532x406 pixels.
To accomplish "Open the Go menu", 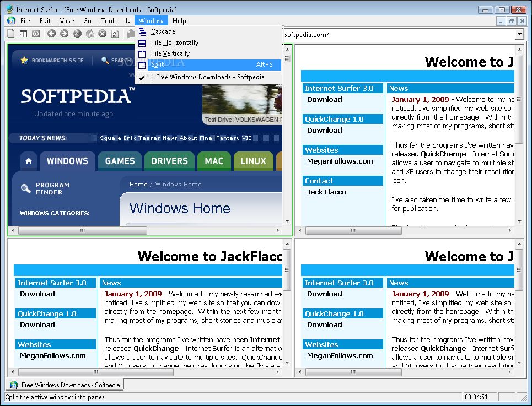I will point(87,21).
